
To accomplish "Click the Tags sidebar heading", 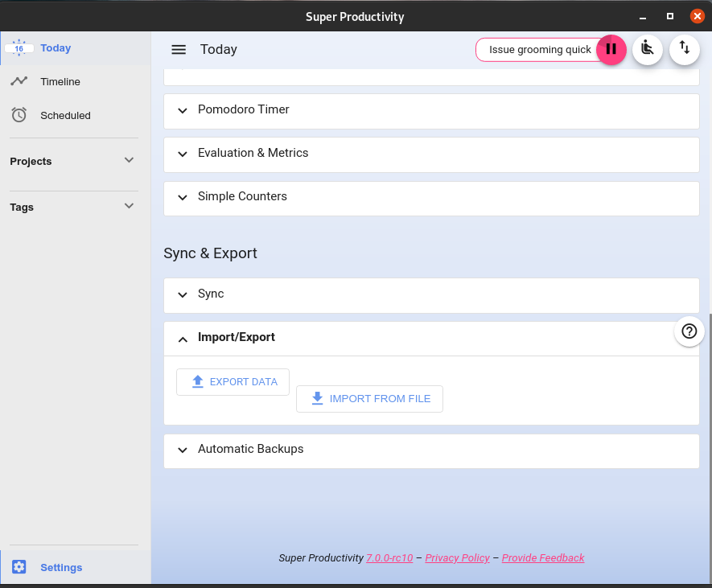I will [22, 208].
